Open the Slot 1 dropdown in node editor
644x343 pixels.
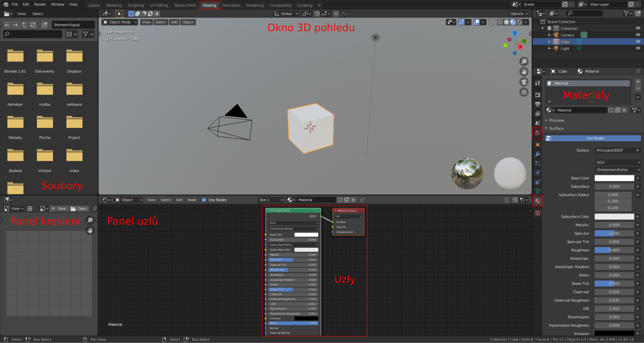pyautogui.click(x=270, y=200)
